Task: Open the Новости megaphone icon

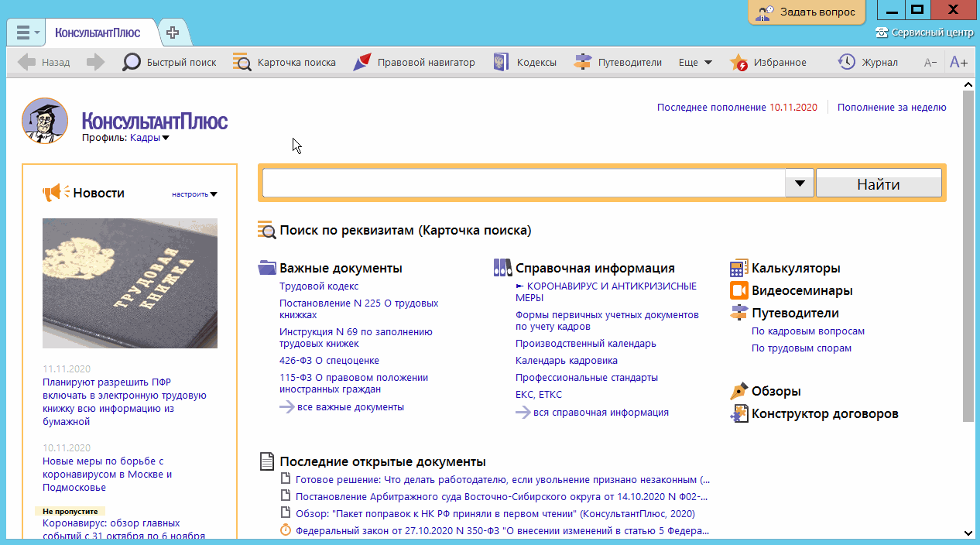Action: click(56, 193)
